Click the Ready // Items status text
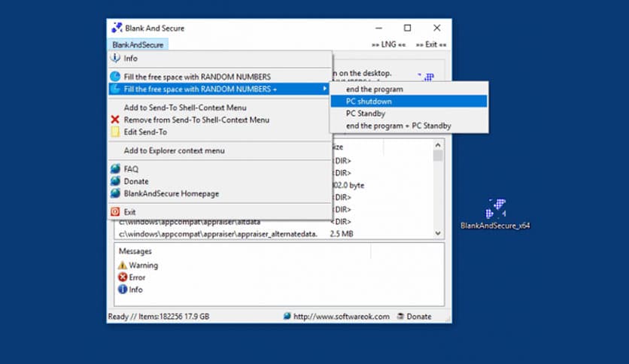Screen dimensions: 629x364 click(x=159, y=317)
